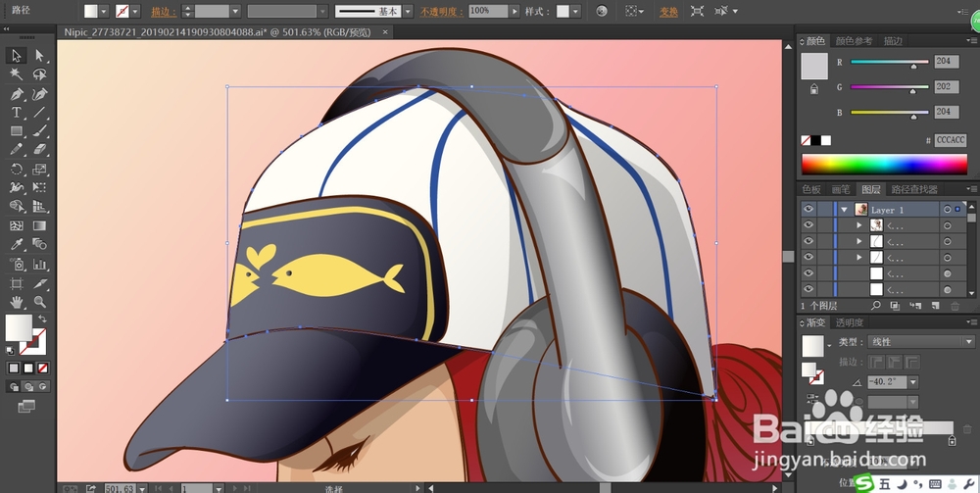Viewport: 980px width, 493px height.
Task: Click the gradient angle field -40.2°
Action: click(887, 382)
